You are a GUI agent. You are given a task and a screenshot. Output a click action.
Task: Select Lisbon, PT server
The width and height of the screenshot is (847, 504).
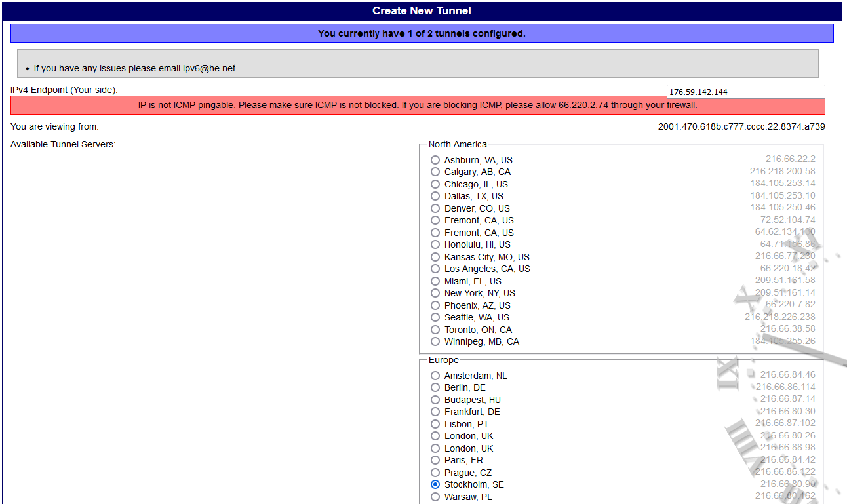tap(435, 424)
